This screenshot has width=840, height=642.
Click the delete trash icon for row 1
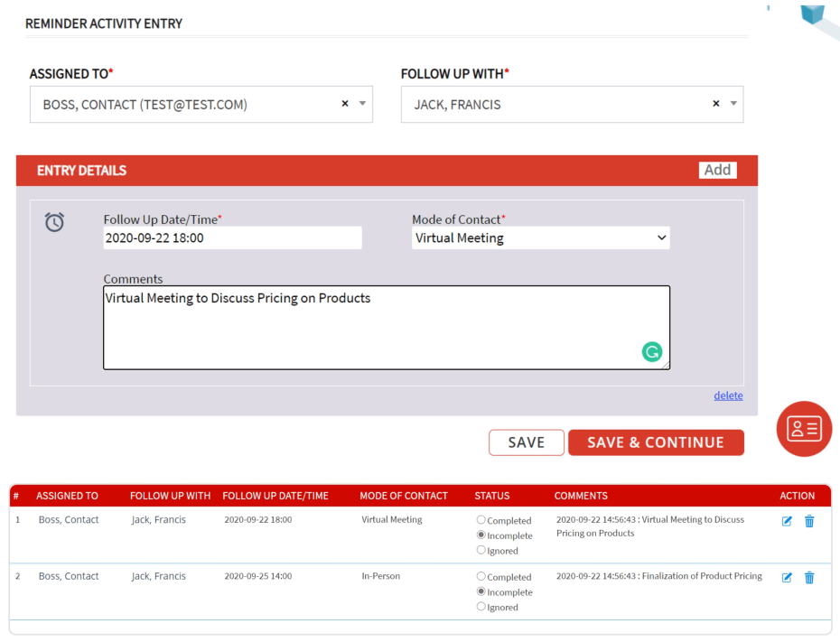tap(809, 520)
